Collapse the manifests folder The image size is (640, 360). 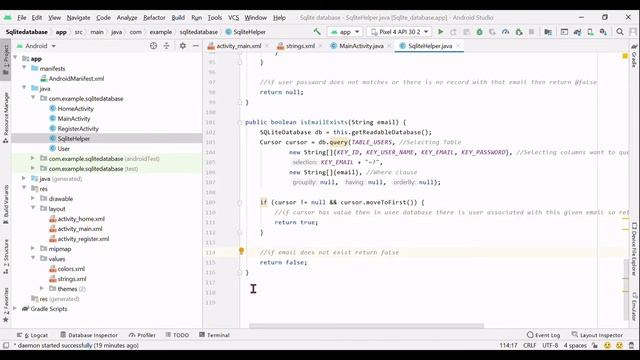pos(24,68)
